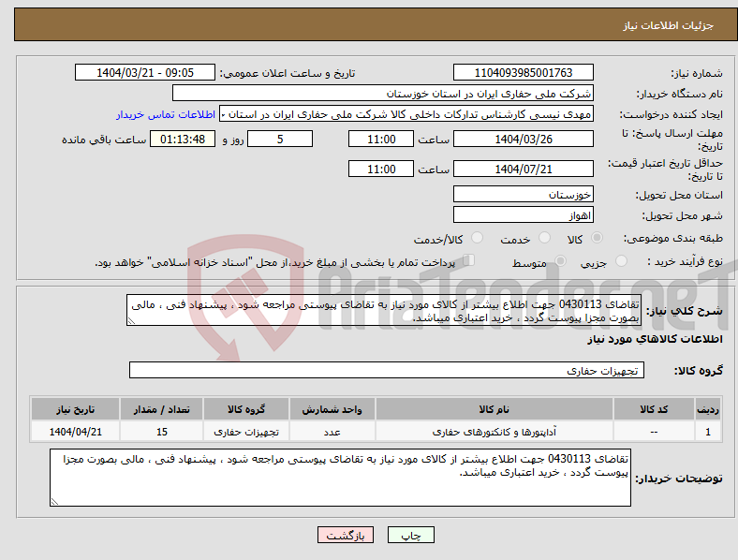Toggle the اسناد خزانه اسلامی payment checkbox
Viewport: 738px width, 560px height.
[469, 260]
